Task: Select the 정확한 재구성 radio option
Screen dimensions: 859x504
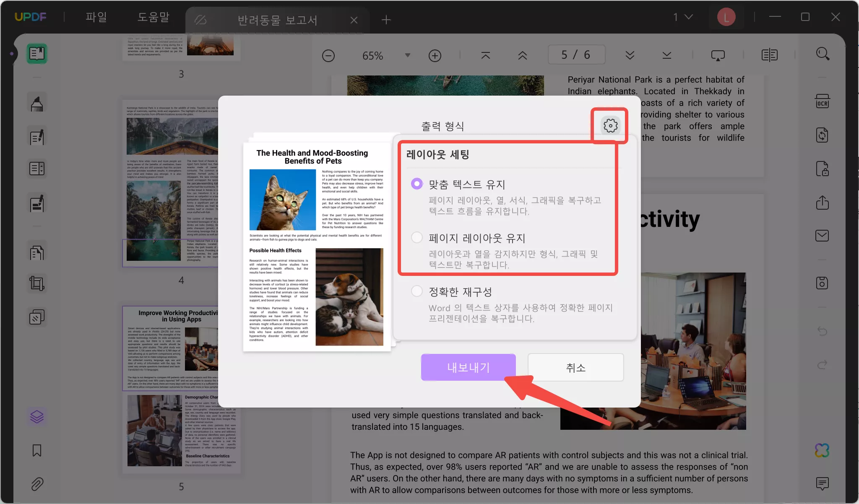Action: point(417,291)
